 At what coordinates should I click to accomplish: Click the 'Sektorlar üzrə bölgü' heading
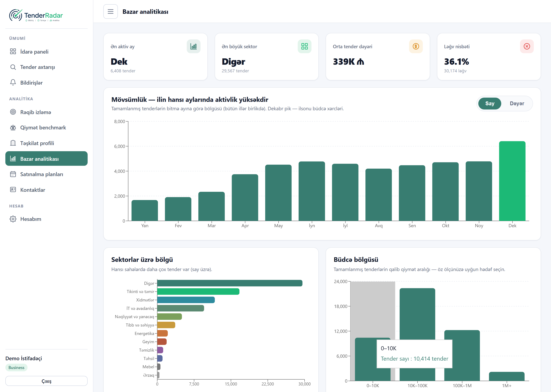(x=142, y=260)
